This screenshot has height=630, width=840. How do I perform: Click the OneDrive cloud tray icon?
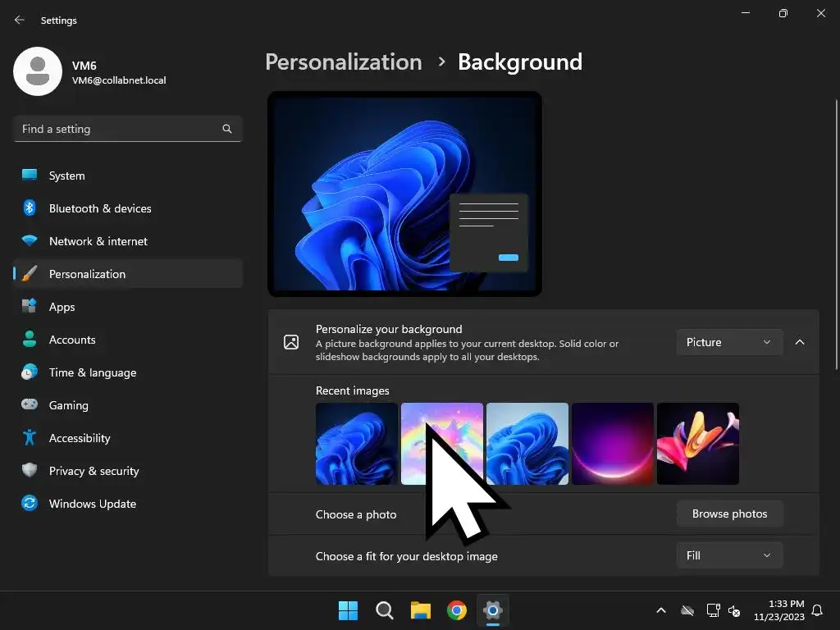point(687,610)
